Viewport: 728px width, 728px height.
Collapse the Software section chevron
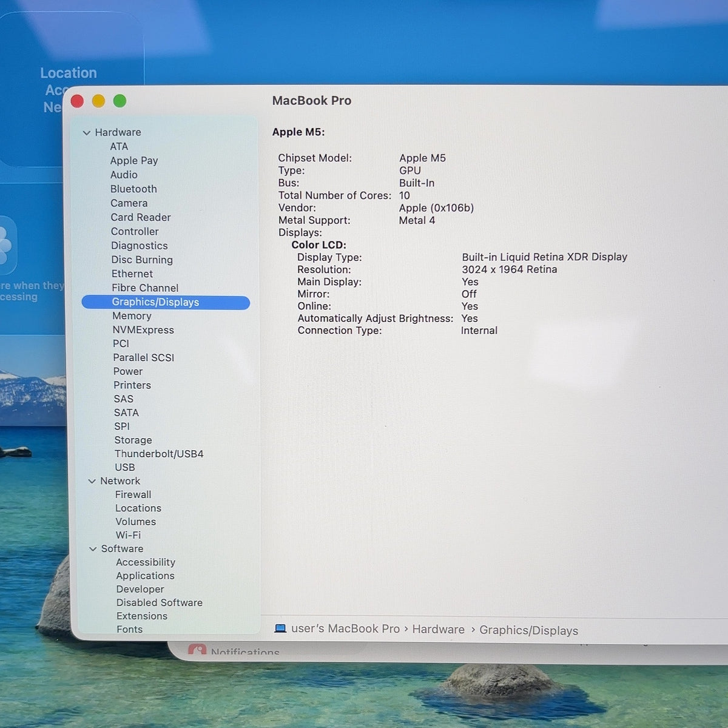coord(93,549)
